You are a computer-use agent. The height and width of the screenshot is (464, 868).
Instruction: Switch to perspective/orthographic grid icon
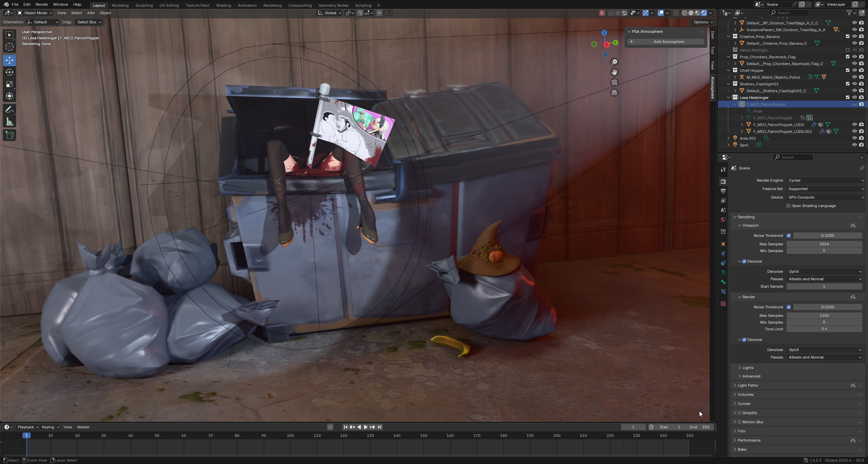(614, 93)
